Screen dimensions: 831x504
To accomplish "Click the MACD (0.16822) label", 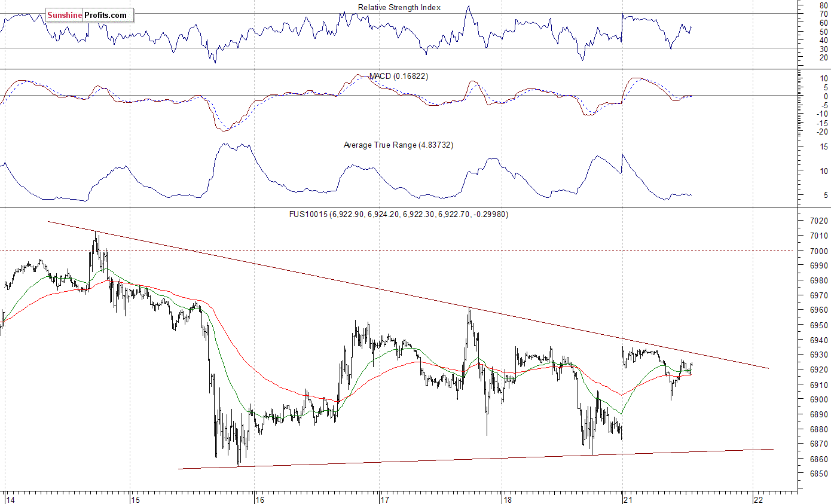I will tap(399, 77).
